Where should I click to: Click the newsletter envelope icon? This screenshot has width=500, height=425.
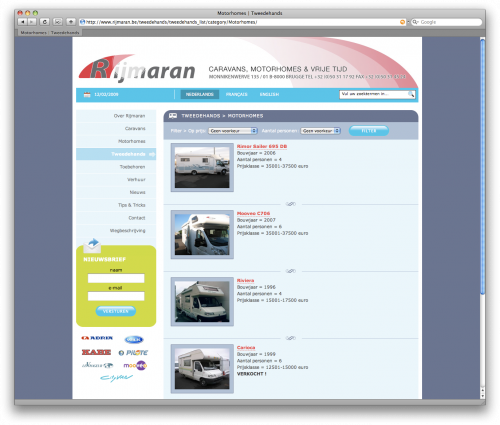click(x=92, y=245)
